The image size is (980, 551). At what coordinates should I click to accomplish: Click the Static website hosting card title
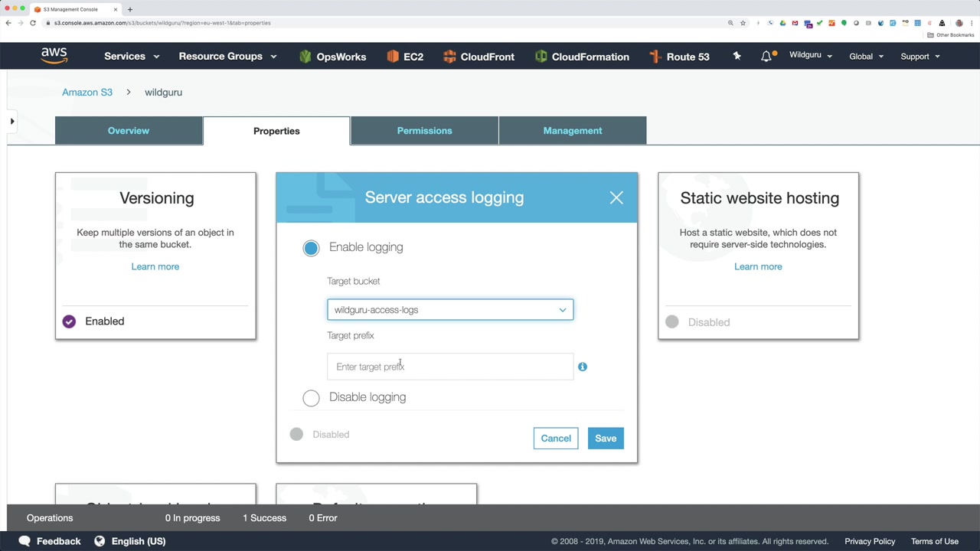pos(759,198)
